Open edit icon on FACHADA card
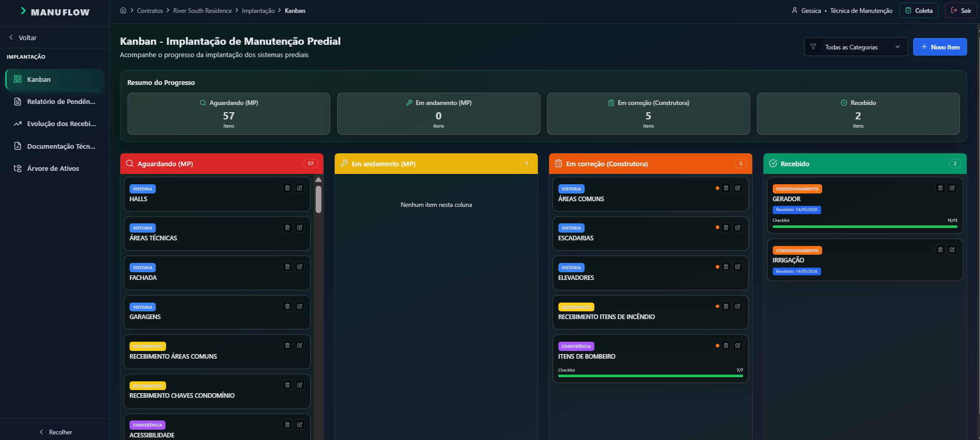This screenshot has width=980, height=440. click(x=300, y=267)
